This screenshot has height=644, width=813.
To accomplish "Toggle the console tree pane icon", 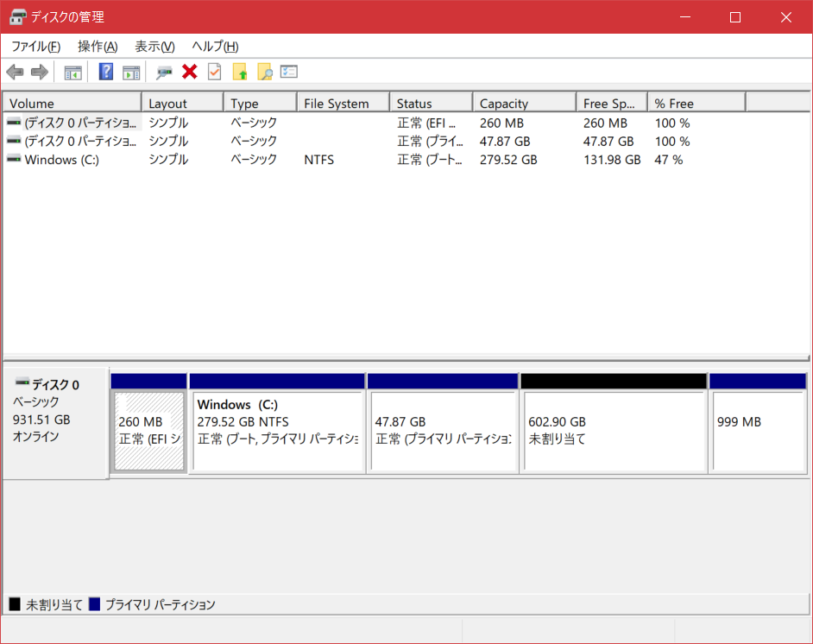I will (x=73, y=73).
